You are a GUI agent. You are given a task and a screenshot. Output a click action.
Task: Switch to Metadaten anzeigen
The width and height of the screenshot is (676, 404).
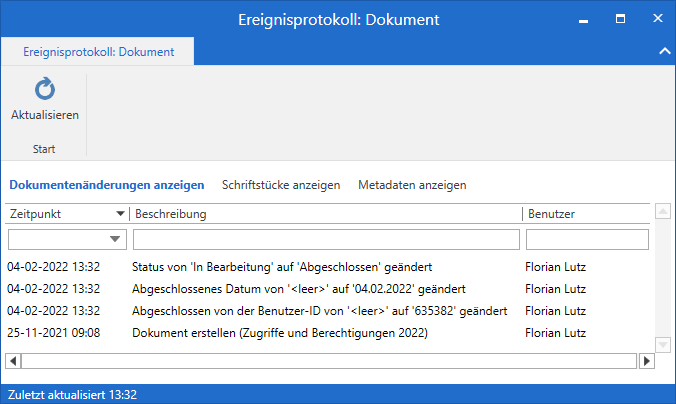[412, 185]
